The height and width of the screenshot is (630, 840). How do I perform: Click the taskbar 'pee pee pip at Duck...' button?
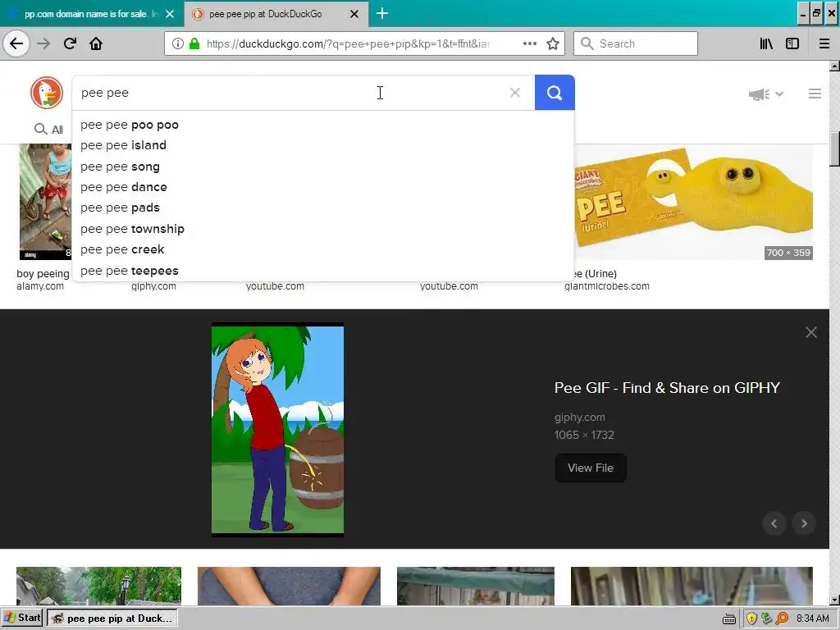(112, 619)
